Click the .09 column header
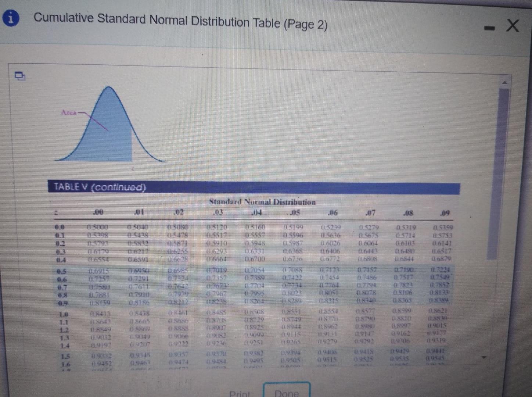 coord(446,212)
